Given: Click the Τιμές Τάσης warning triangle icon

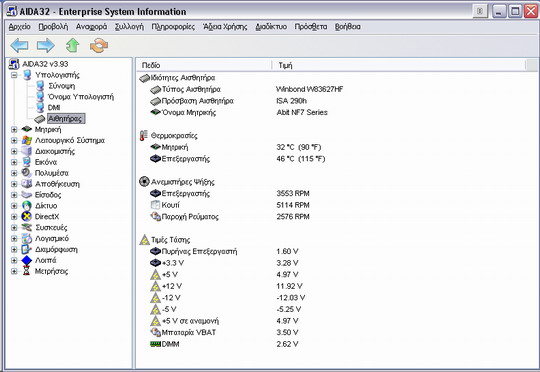Looking at the screenshot, I should (144, 240).
